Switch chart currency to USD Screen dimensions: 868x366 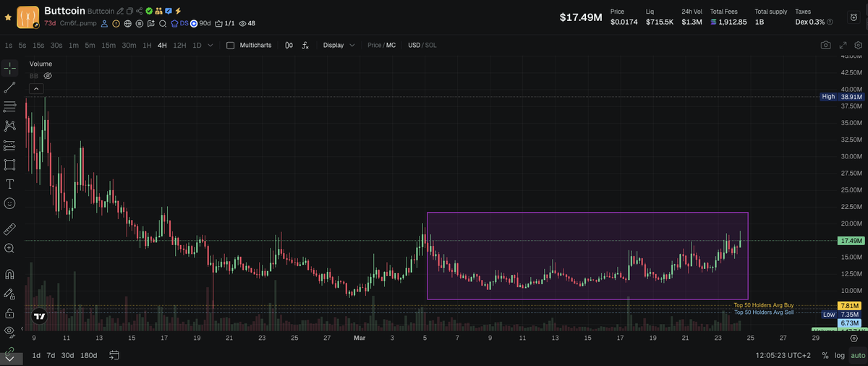[x=414, y=45]
